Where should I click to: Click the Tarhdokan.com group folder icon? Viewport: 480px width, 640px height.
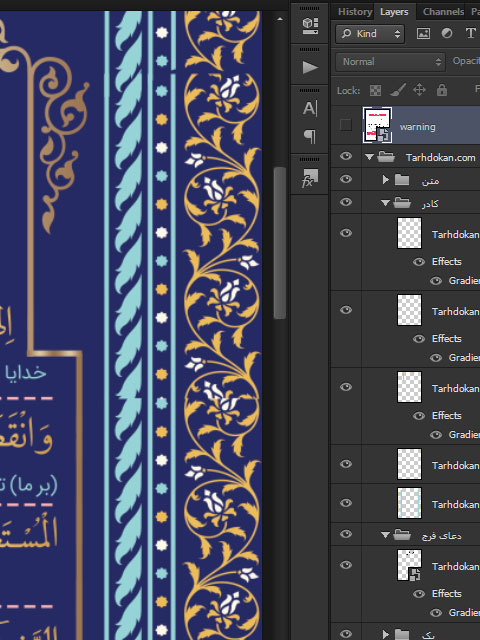click(x=386, y=157)
